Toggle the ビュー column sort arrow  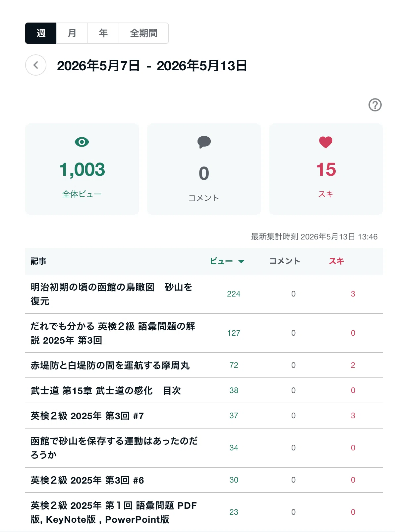coord(241,261)
